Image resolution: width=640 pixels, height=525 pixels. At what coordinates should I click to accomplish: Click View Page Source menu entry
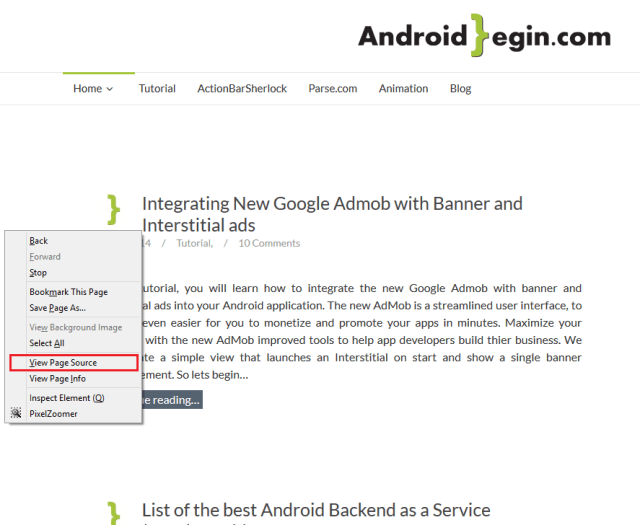pos(75,363)
